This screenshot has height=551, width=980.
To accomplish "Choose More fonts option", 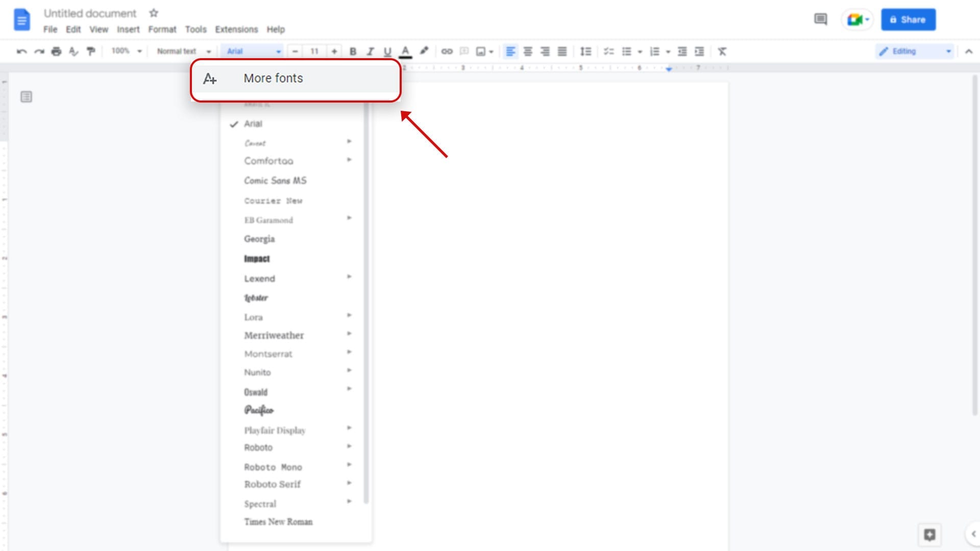I will pos(296,79).
